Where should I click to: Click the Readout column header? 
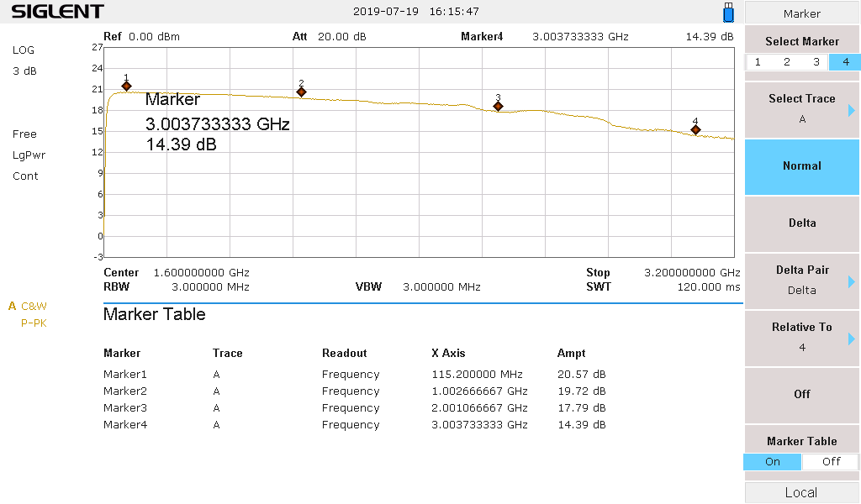pyautogui.click(x=344, y=353)
